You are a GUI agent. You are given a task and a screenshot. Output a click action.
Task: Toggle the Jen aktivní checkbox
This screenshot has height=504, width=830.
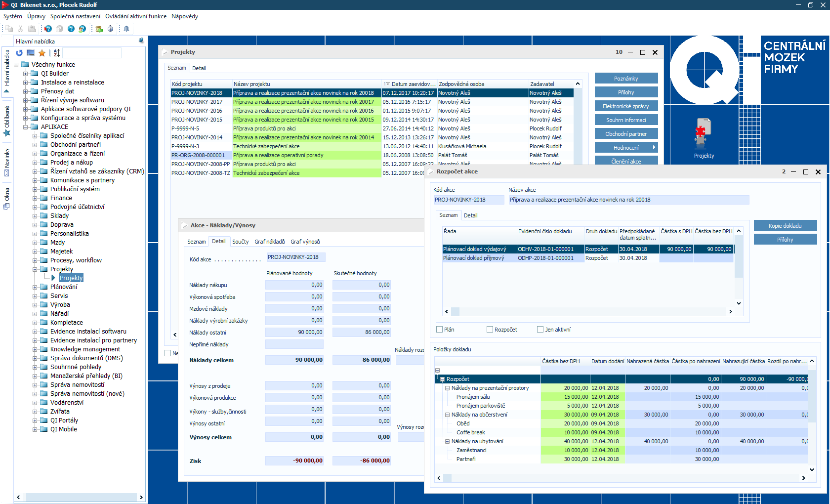pyautogui.click(x=540, y=330)
